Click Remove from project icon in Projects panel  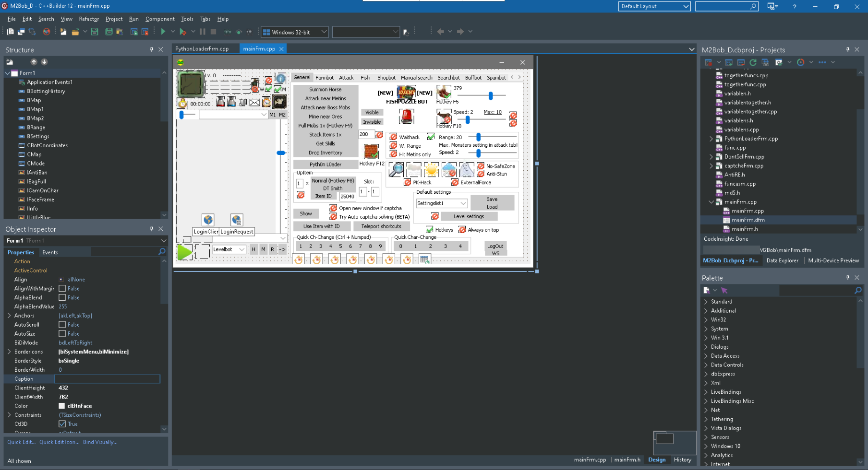click(741, 62)
